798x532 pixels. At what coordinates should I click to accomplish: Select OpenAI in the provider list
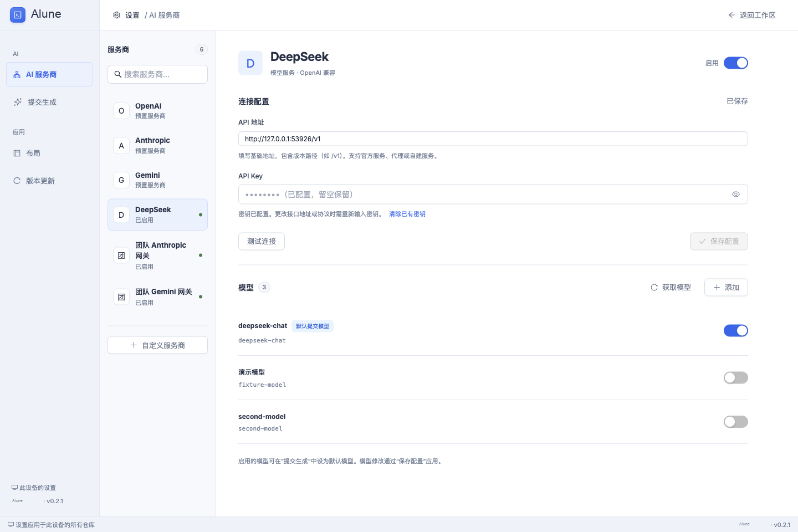pos(157,111)
